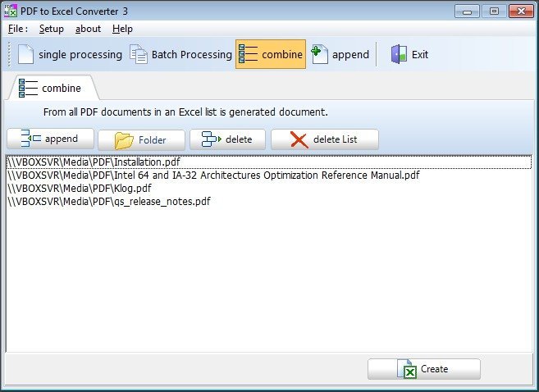Image resolution: width=539 pixels, height=392 pixels.
Task: Click the Batch Processing documents icon
Action: [139, 54]
